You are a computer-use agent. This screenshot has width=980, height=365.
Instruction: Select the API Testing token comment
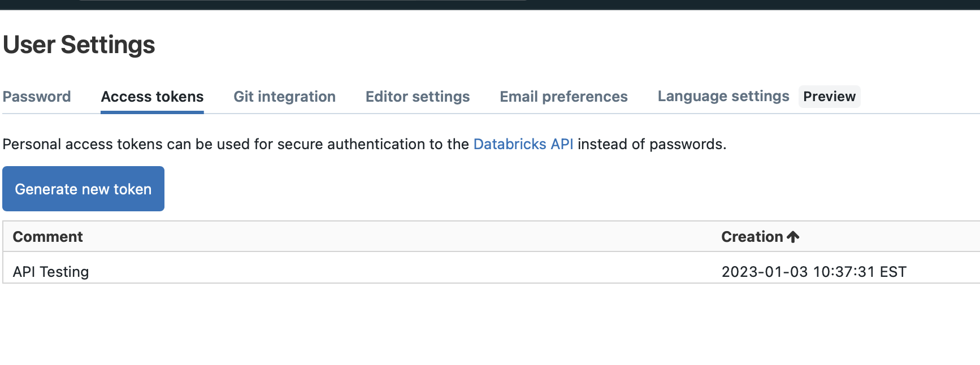click(51, 272)
